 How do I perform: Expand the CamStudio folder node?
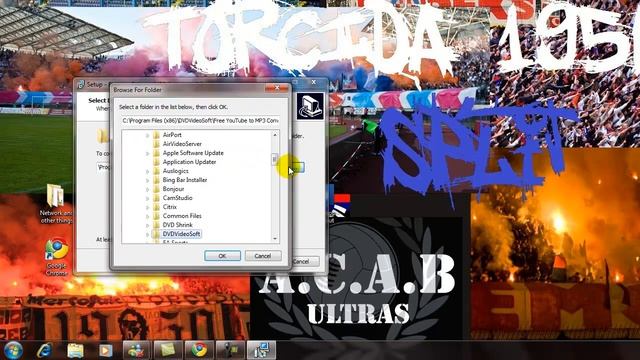coord(147,198)
